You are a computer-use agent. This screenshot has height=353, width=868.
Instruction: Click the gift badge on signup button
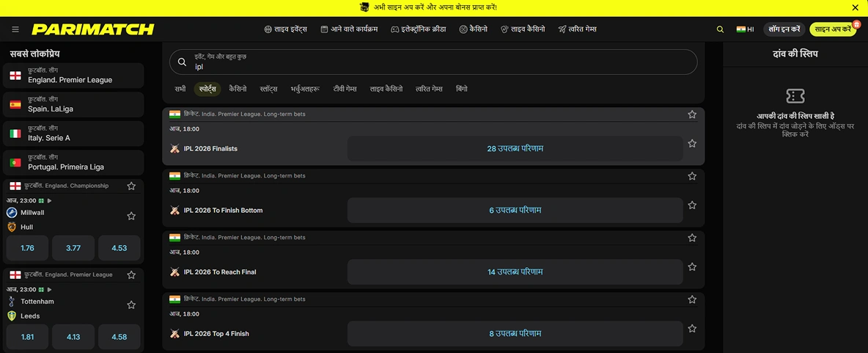point(856,23)
